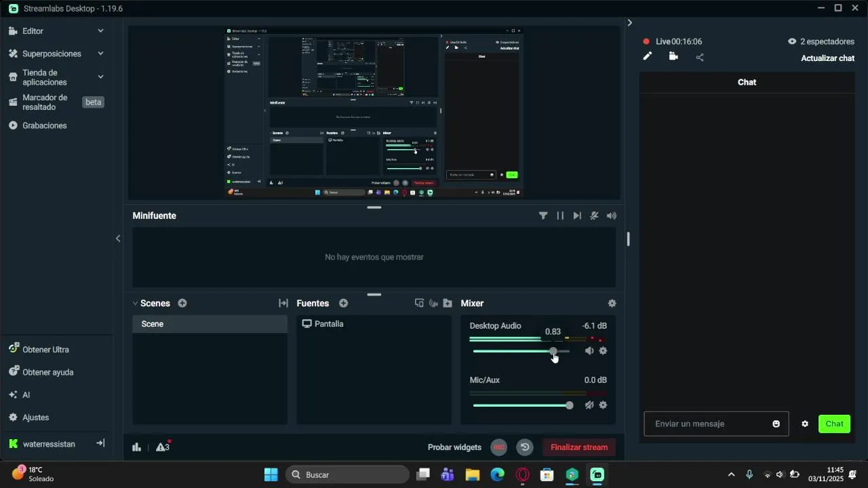Open Microsoft Edge from taskbar
The width and height of the screenshot is (868, 488).
(x=498, y=474)
